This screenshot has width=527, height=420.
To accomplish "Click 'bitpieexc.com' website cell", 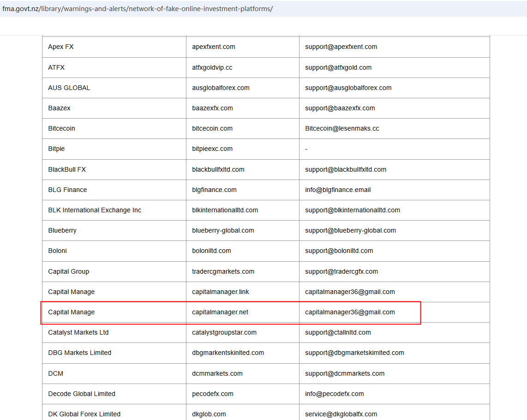I will click(x=243, y=149).
